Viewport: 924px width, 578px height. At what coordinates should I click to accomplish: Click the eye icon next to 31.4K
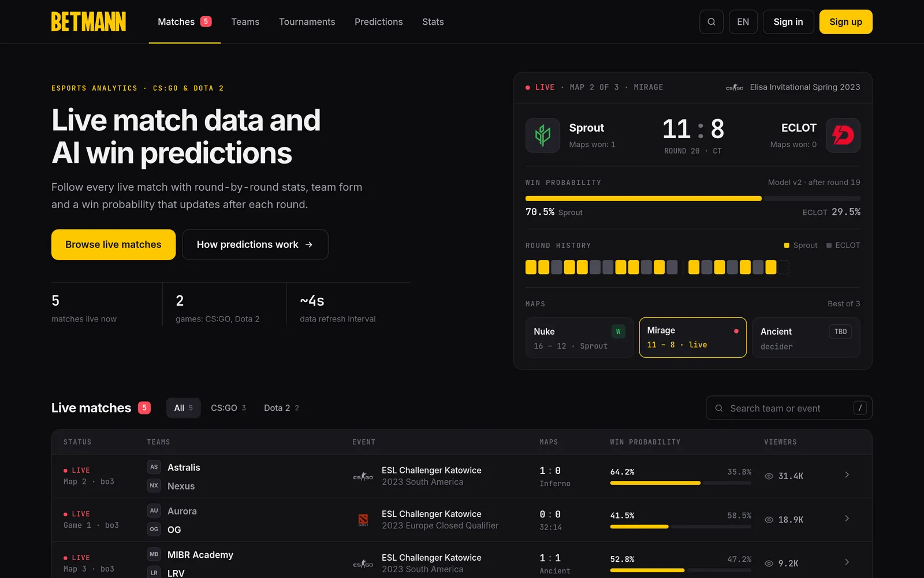click(769, 476)
